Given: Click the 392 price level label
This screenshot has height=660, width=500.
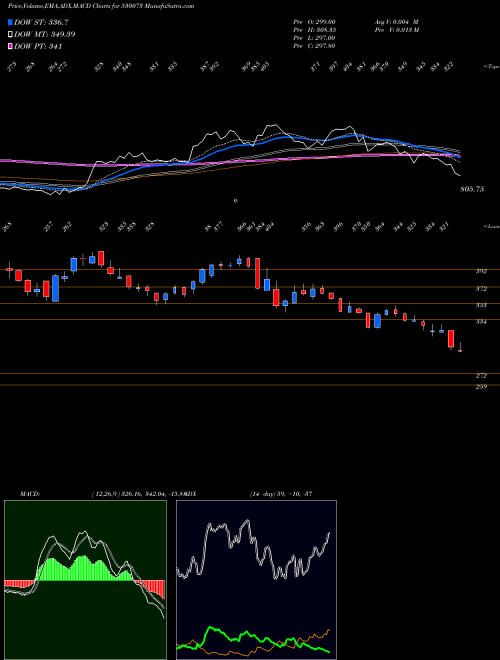Looking at the screenshot, I should pyautogui.click(x=481, y=271).
